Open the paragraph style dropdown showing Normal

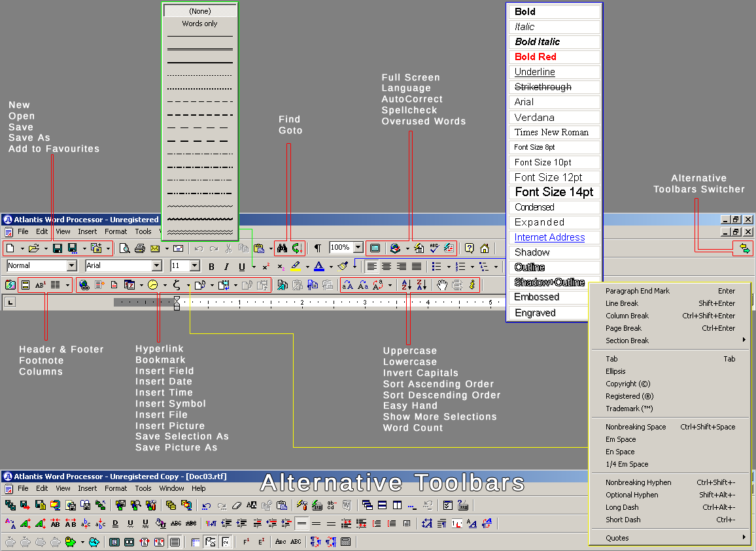click(72, 265)
